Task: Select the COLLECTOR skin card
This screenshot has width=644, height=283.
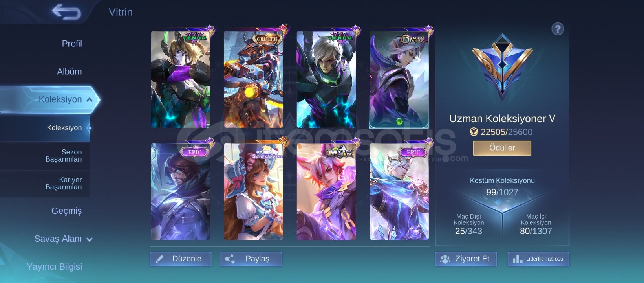Action: [254, 79]
